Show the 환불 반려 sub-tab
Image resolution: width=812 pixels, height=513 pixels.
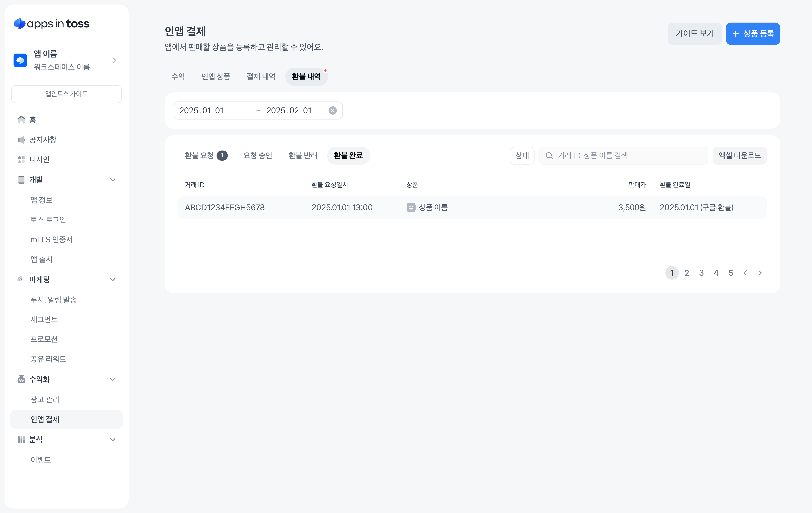(x=303, y=155)
